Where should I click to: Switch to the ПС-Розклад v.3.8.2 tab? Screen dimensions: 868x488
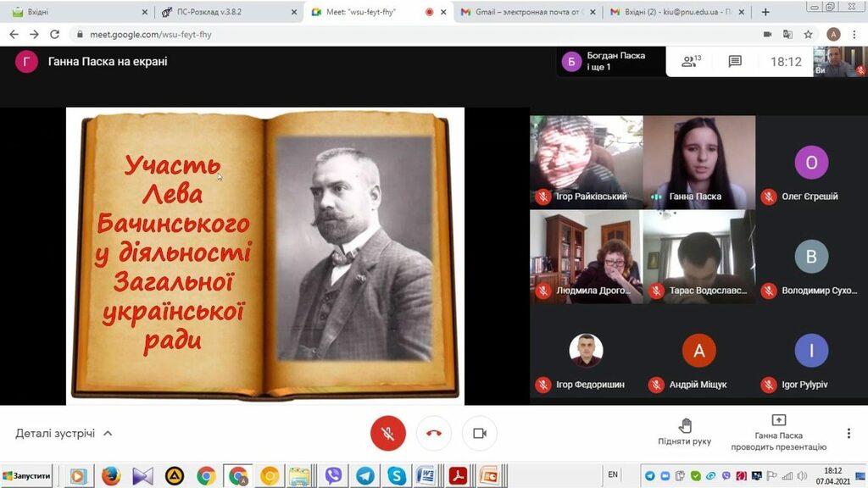click(x=225, y=12)
